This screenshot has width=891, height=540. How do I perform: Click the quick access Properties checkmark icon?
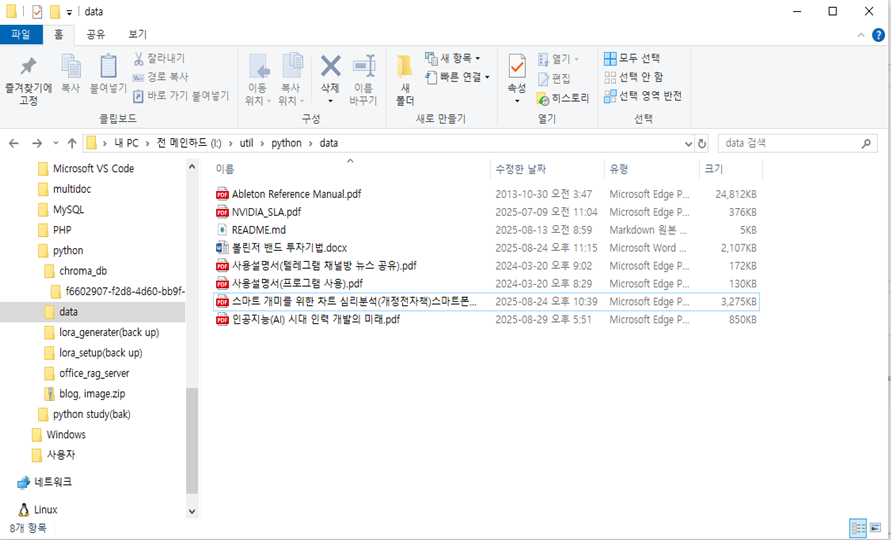[x=37, y=11]
